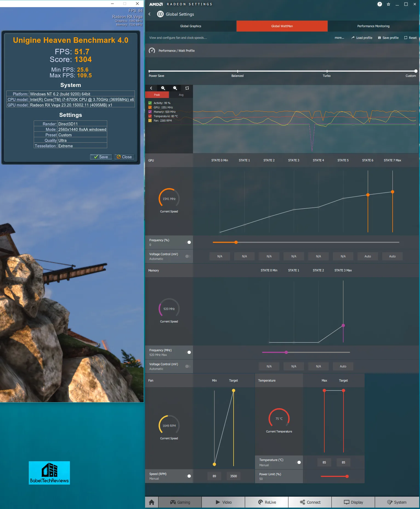The width and height of the screenshot is (420, 509).
Task: Click the Reset button in WattMan
Action: pyautogui.click(x=410, y=38)
